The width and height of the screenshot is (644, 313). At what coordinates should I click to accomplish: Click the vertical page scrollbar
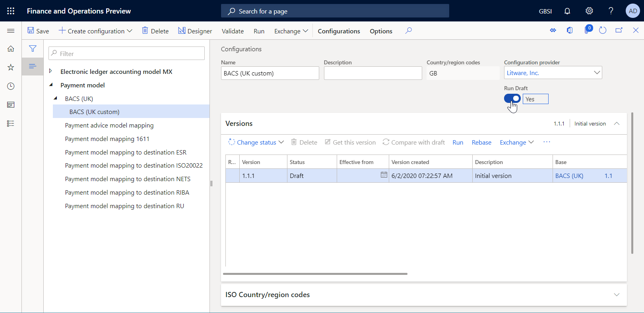point(632,183)
